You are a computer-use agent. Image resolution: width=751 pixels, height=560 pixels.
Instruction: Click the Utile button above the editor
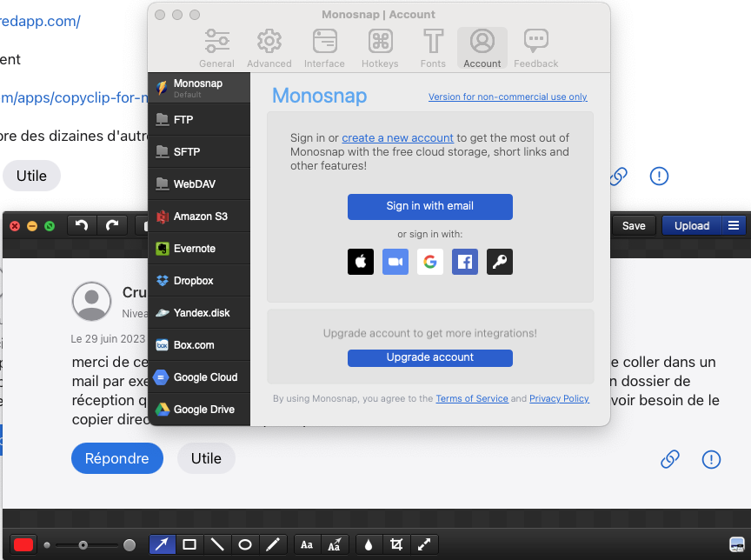pyautogui.click(x=31, y=176)
